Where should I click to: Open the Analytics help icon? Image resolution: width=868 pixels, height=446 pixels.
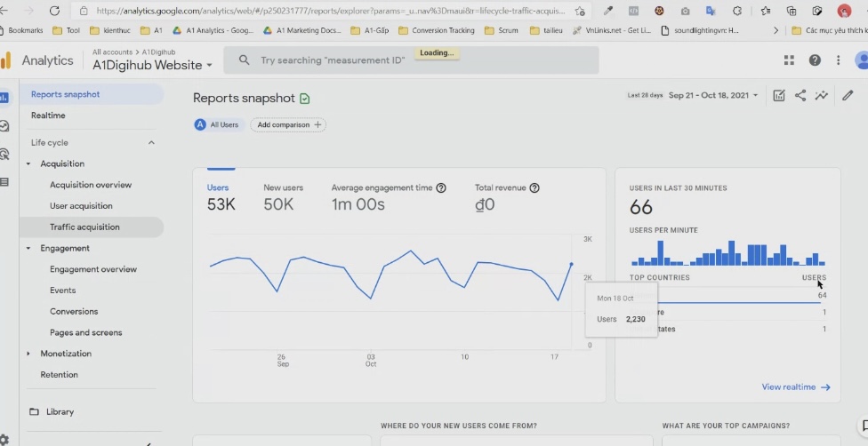(815, 60)
